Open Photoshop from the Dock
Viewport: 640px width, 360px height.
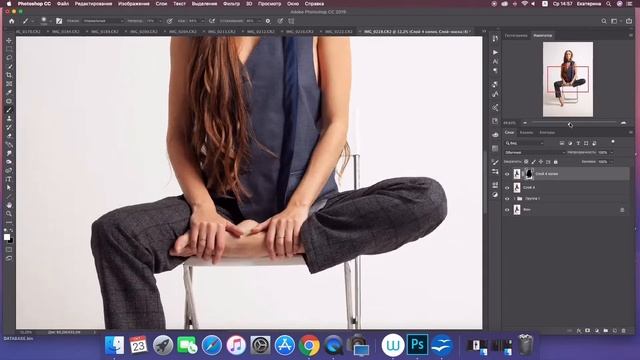pos(418,344)
